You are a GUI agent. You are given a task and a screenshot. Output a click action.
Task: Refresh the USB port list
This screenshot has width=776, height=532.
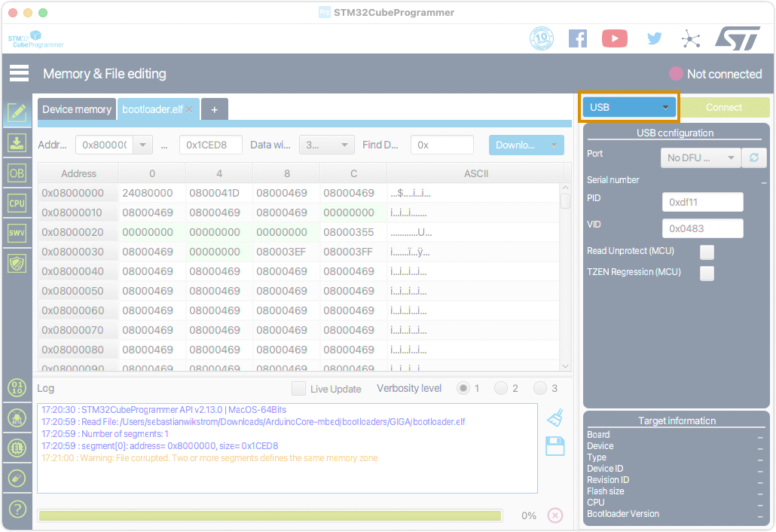[753, 158]
